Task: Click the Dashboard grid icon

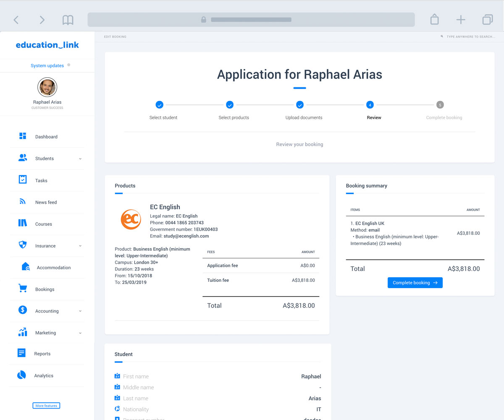Action: coord(23,136)
